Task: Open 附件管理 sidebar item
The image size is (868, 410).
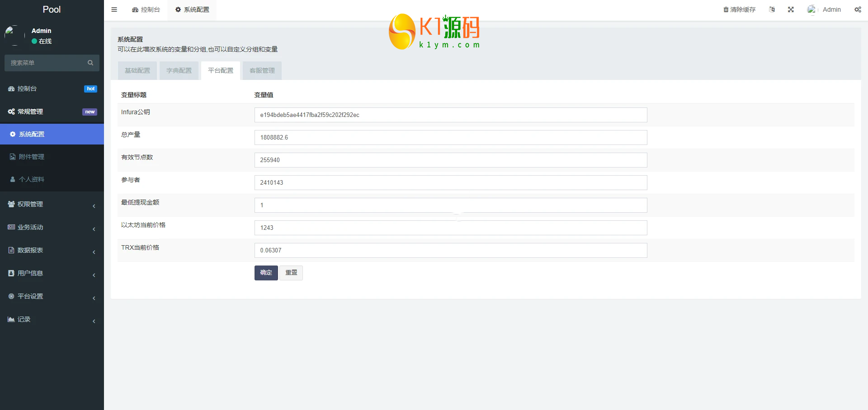Action: point(52,157)
